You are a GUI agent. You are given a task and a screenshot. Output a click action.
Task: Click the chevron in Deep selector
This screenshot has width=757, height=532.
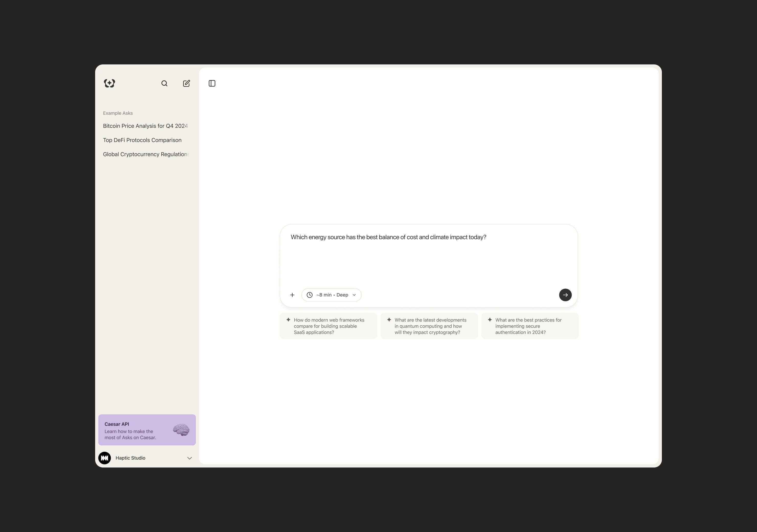tap(354, 295)
